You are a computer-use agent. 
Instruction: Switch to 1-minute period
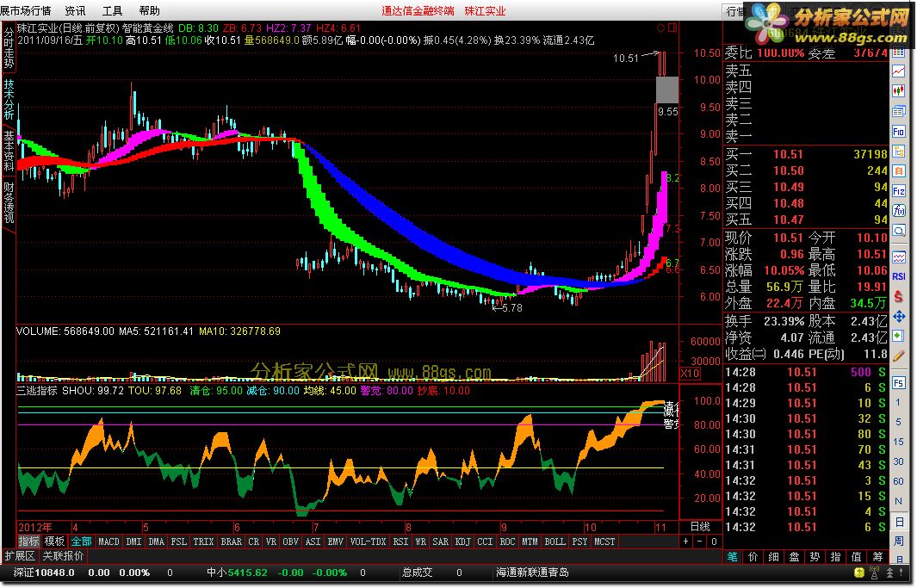[898, 402]
